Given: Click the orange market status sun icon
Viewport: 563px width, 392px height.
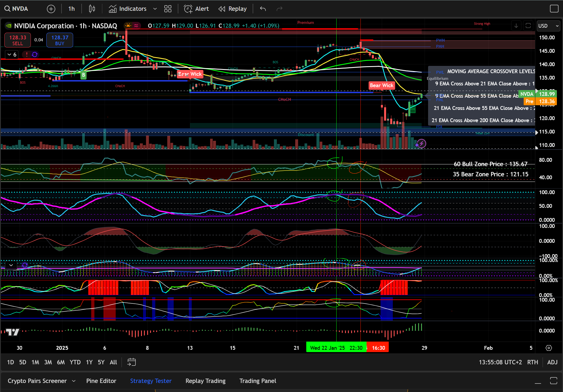Looking at the screenshot, I should coord(128,26).
